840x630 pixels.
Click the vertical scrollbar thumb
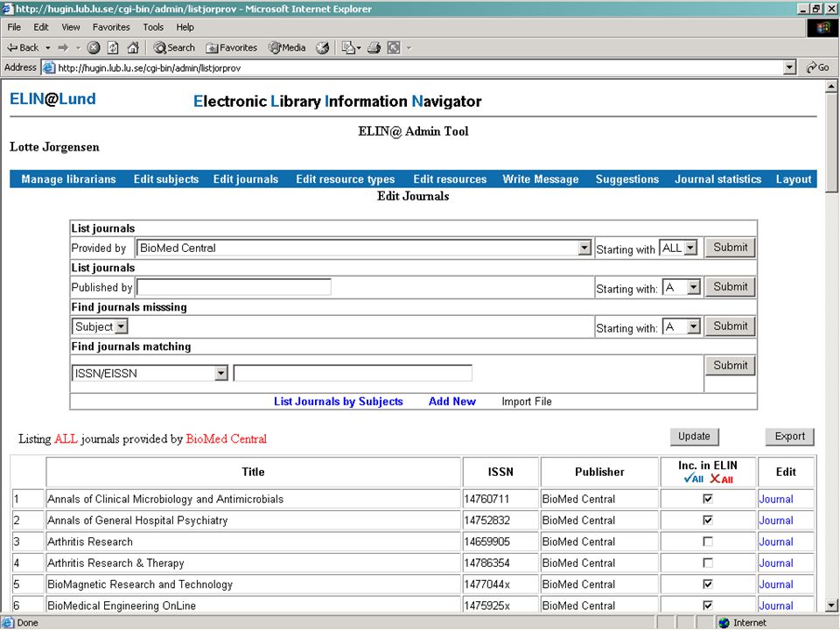click(831, 142)
